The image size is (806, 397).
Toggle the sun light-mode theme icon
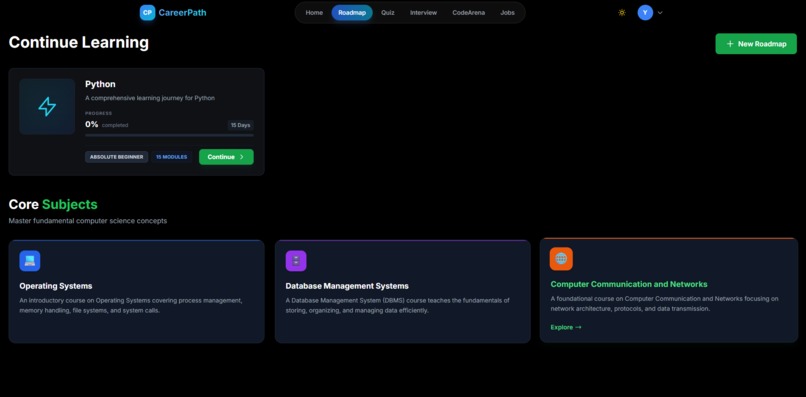pyautogui.click(x=622, y=13)
